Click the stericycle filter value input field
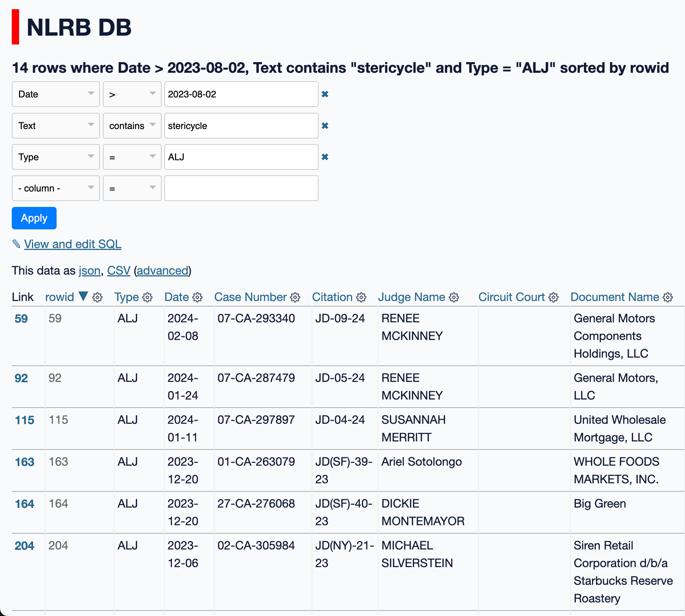685x616 pixels. 241,125
